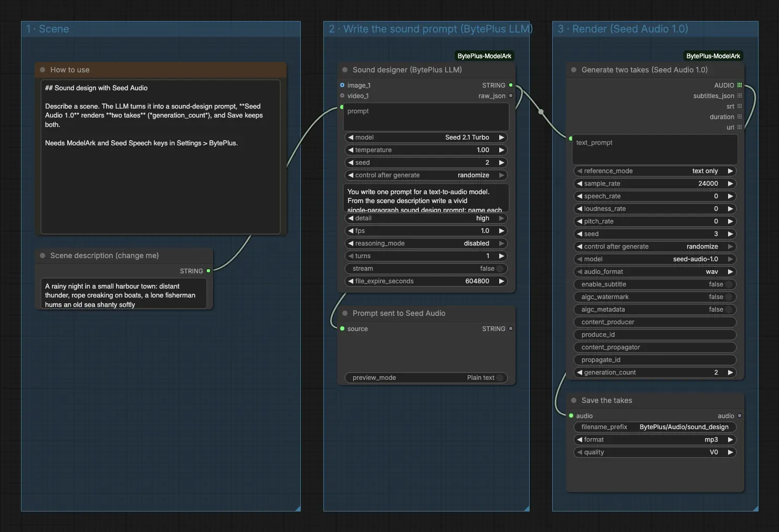The height and width of the screenshot is (532, 779).
Task: Click the url output slot
Action: click(740, 127)
